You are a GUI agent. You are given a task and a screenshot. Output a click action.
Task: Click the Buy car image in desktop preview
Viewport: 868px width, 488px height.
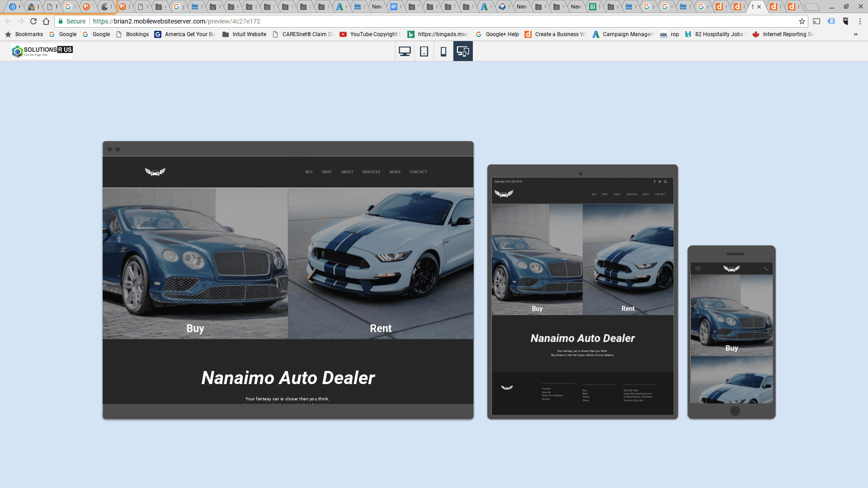pos(195,263)
